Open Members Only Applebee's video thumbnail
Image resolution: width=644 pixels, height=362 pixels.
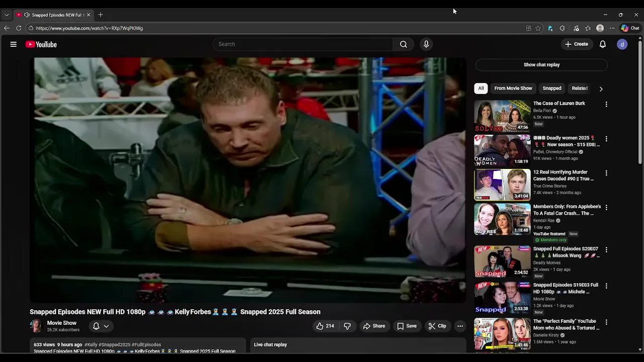point(502,219)
